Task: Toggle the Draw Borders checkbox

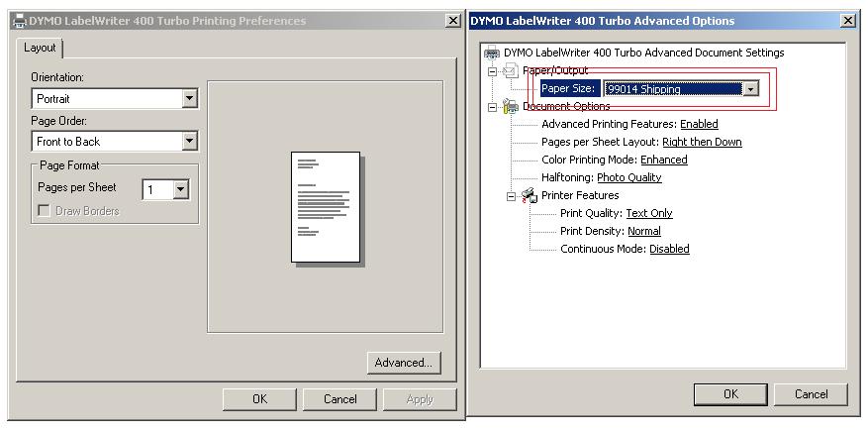Action: click(x=44, y=211)
